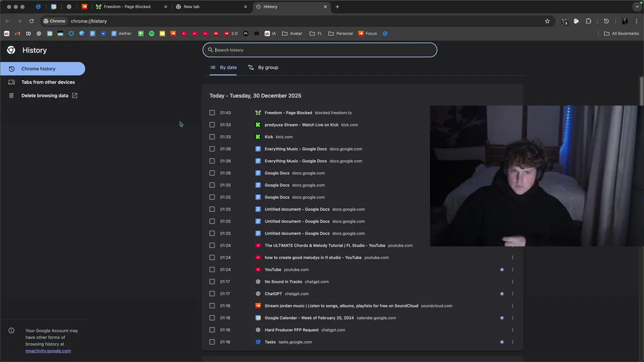Select the By group view tab

click(263, 67)
